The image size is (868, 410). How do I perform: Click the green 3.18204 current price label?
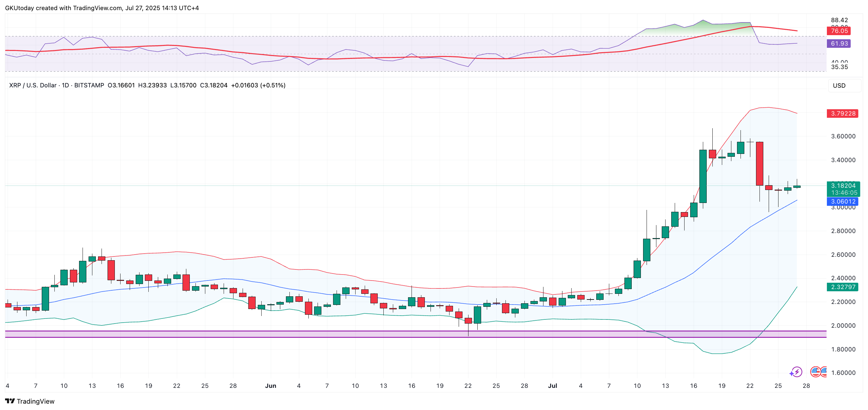[843, 186]
